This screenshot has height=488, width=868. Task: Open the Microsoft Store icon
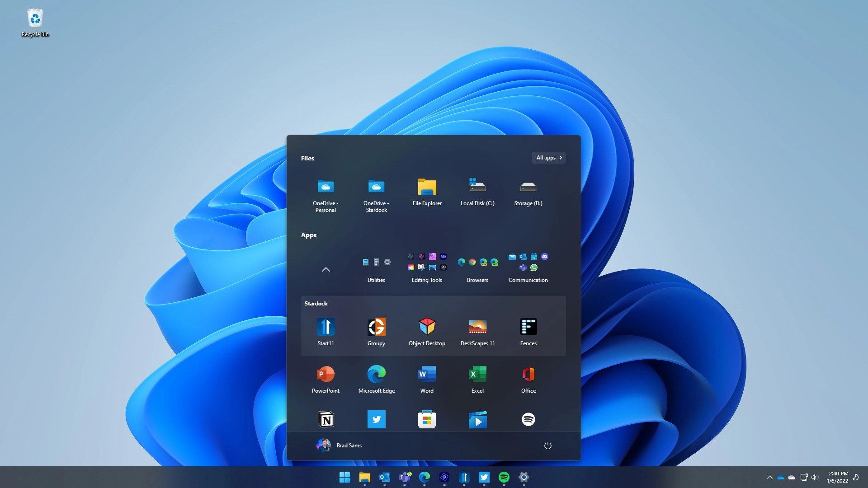tap(427, 420)
